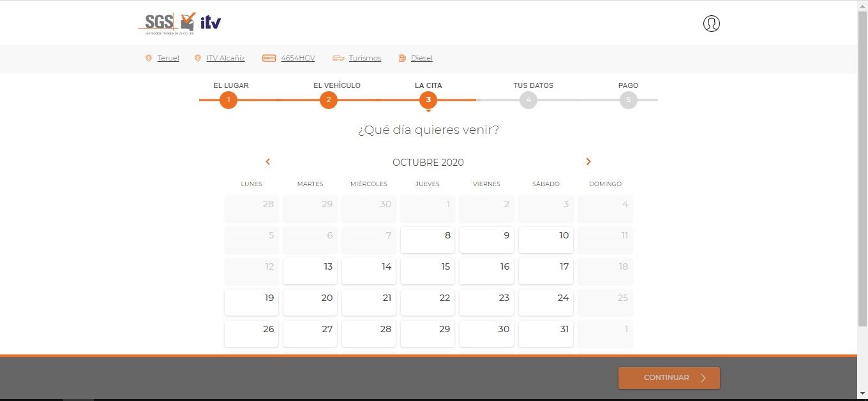Select step 3 La Cita circle
868x401 pixels.
(428, 100)
